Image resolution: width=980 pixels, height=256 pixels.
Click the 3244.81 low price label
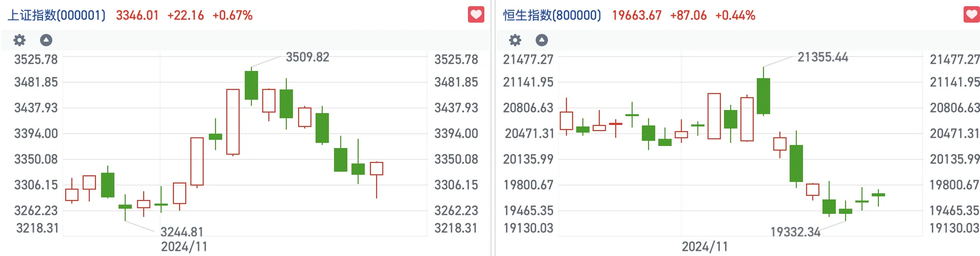[182, 232]
